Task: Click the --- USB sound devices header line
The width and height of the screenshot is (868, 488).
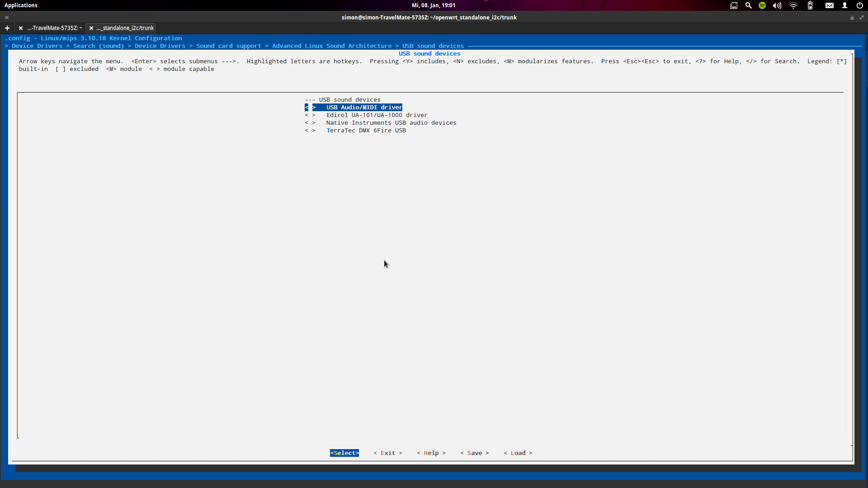Action: click(x=343, y=100)
